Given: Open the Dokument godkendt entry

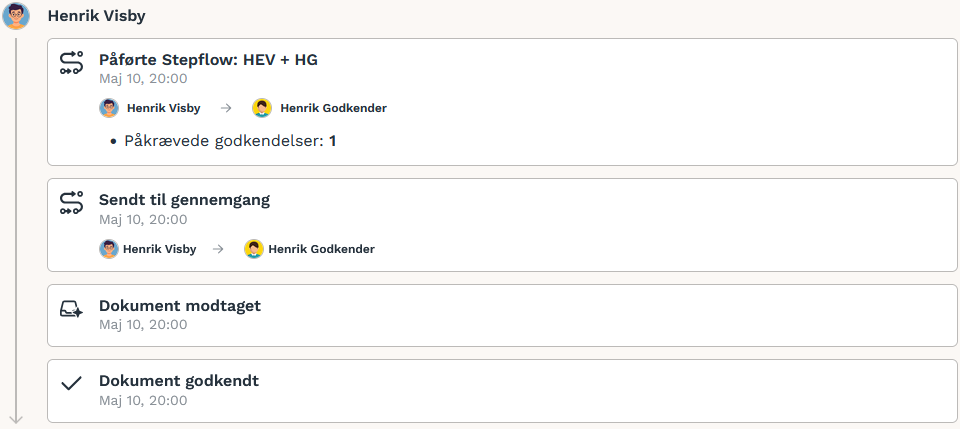Looking at the screenshot, I should pyautogui.click(x=502, y=390).
